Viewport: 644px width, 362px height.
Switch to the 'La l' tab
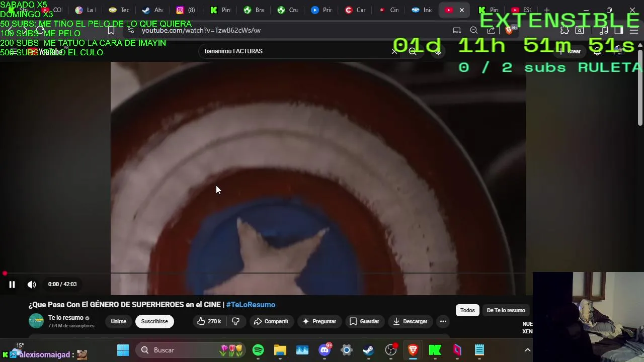click(85, 10)
